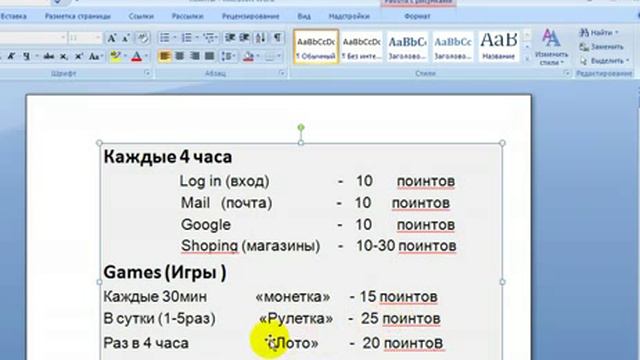Click the heading 'Games (Игры )'
The height and width of the screenshot is (360, 640).
[164, 272]
